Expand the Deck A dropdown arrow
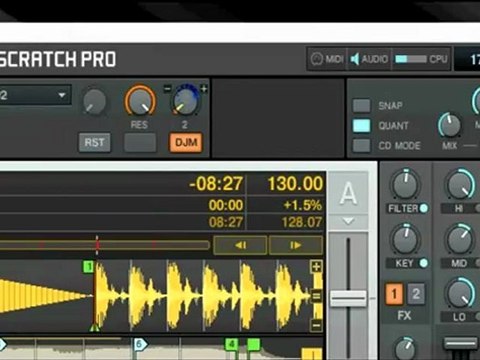The height and width of the screenshot is (360, 480). 348,221
